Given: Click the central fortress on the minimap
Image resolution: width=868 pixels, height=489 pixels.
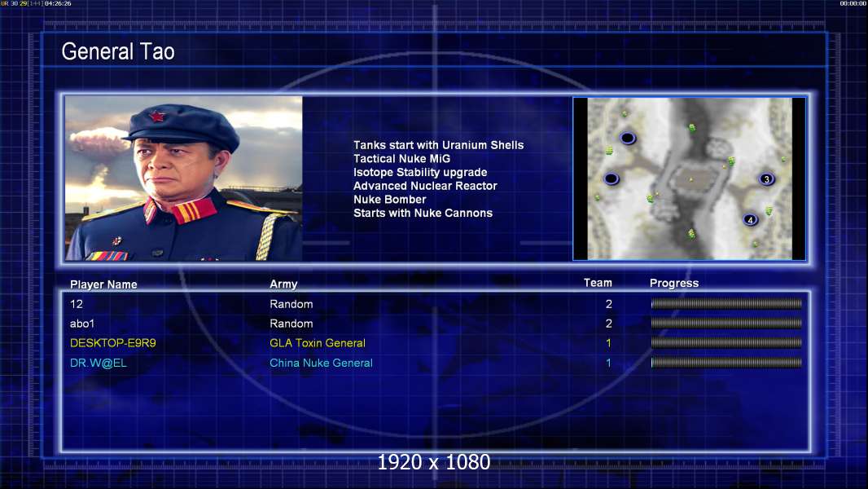Looking at the screenshot, I should pos(691,180).
